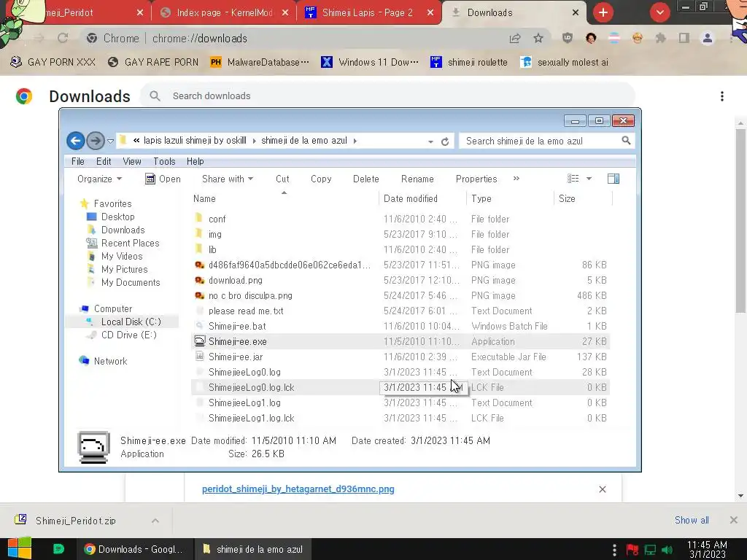Select the lib folder
Viewport: 747px width, 560px height.
pos(400,249)
